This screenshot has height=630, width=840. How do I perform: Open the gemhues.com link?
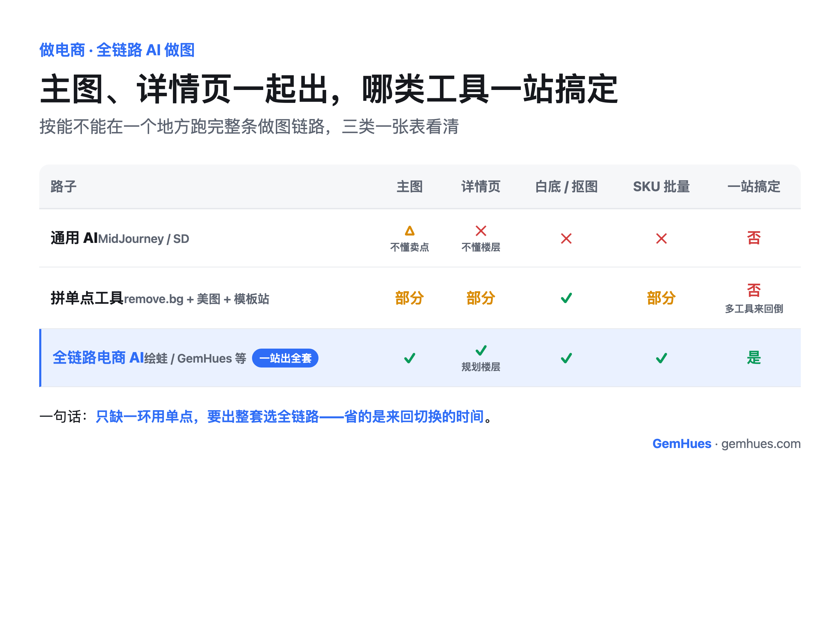tap(761, 443)
